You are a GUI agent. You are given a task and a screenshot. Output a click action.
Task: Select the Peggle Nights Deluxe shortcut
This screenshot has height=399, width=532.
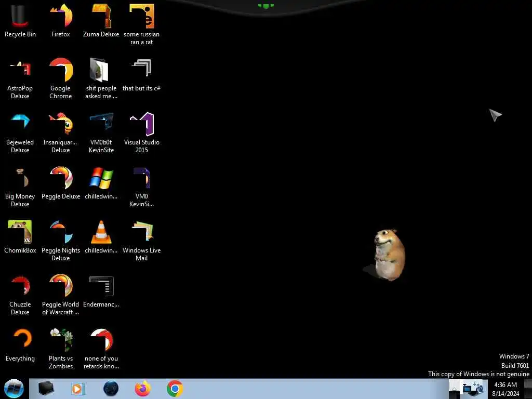coord(61,241)
